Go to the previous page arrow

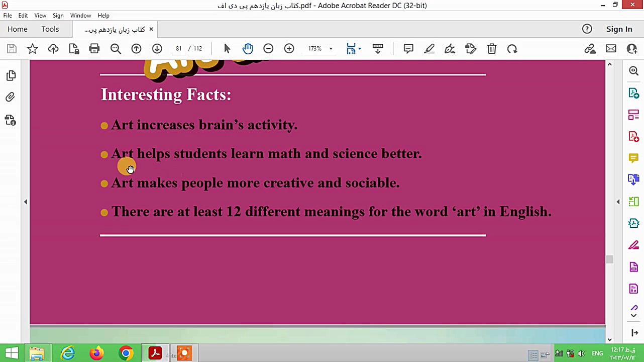pos(136,49)
